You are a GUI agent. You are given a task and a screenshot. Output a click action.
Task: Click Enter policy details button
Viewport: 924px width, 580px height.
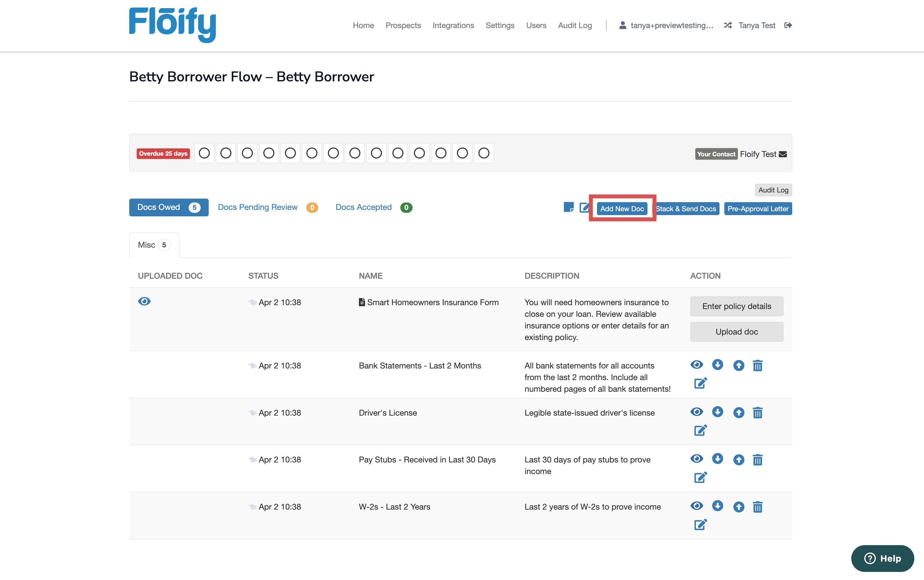tap(736, 306)
